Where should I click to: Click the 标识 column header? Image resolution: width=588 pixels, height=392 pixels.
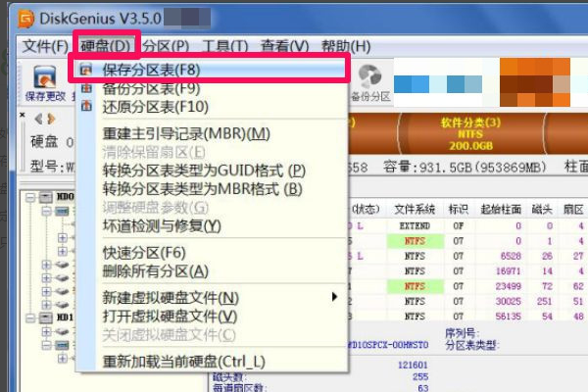click(x=459, y=210)
